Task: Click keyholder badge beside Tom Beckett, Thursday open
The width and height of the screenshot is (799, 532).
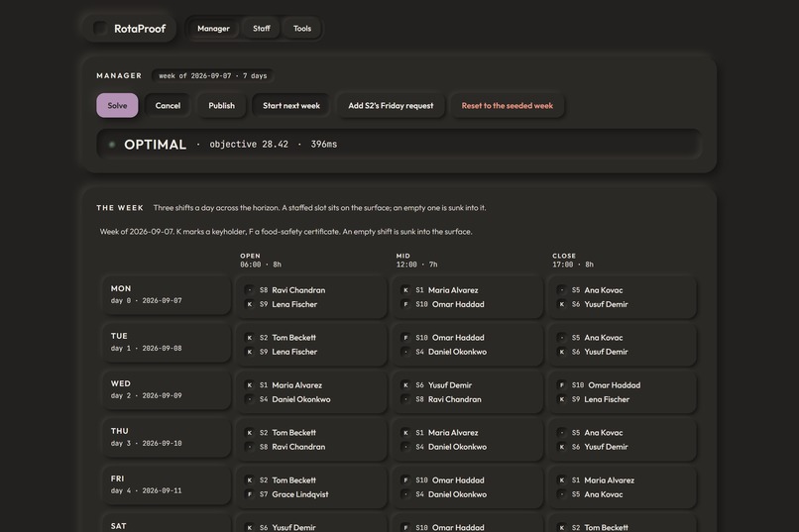Action: tap(250, 433)
